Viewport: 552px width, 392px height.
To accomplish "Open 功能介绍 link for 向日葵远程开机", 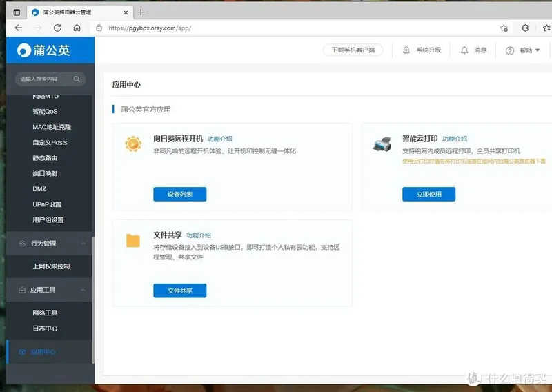I will tap(219, 139).
